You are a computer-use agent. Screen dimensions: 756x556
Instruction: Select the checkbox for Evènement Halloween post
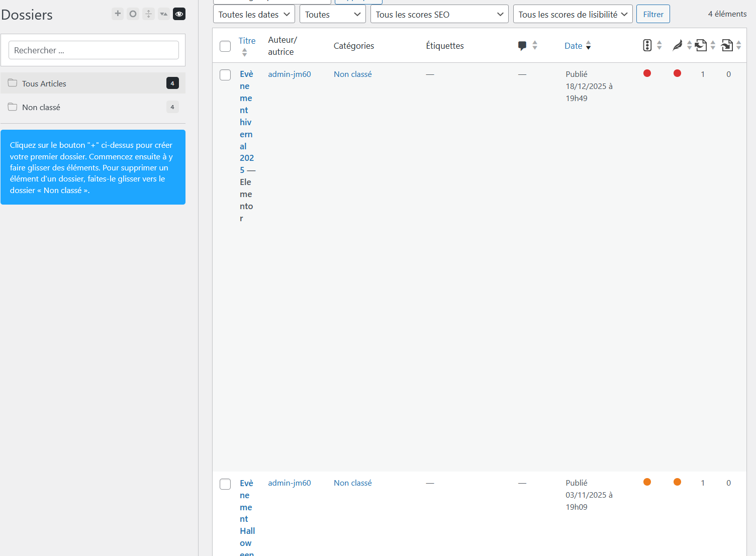225,484
